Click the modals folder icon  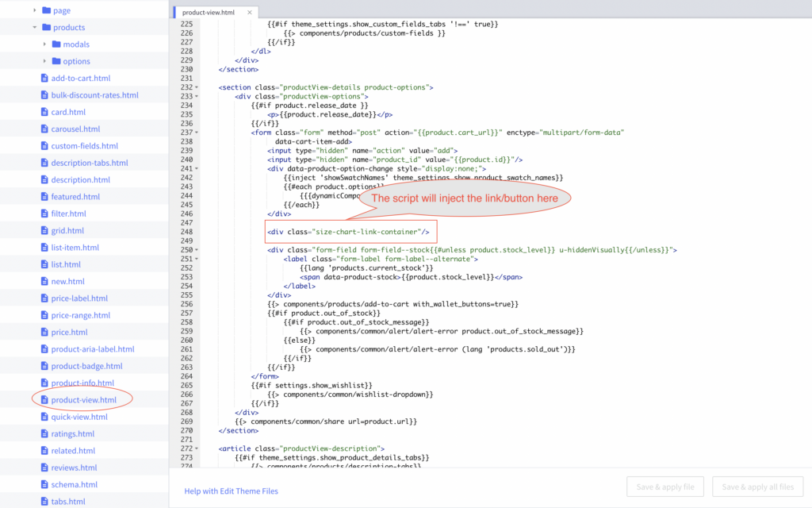pos(56,44)
